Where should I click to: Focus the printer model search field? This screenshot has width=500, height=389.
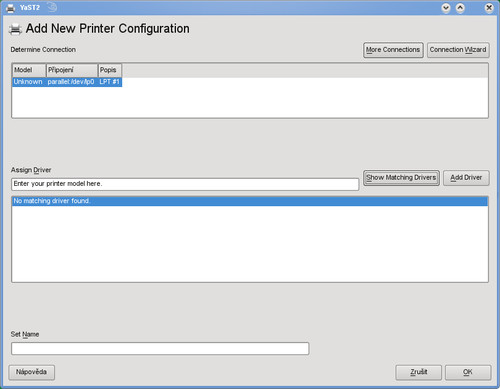pyautogui.click(x=185, y=184)
